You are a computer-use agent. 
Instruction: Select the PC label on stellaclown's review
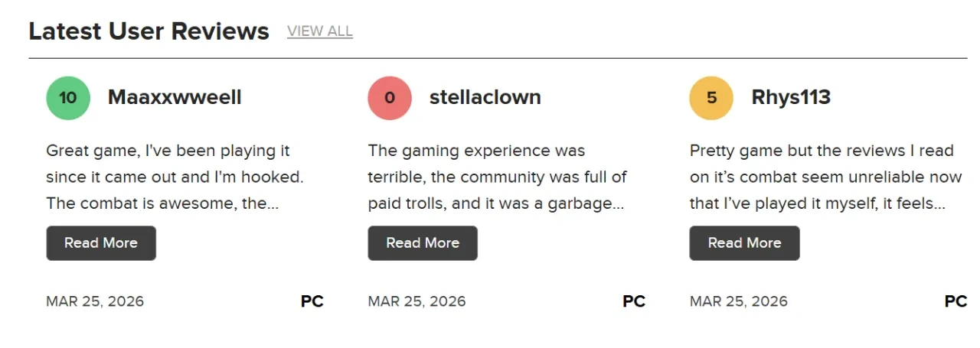point(634,301)
